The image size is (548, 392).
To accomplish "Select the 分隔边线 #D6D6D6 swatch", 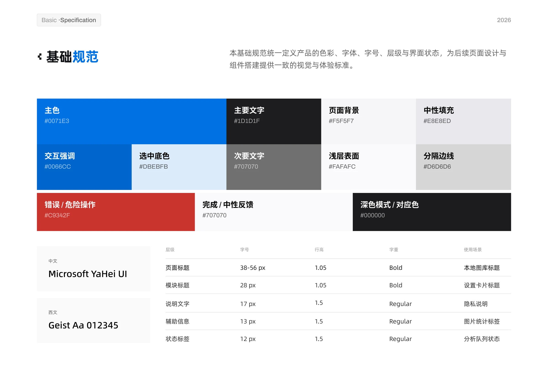I will coord(463,167).
